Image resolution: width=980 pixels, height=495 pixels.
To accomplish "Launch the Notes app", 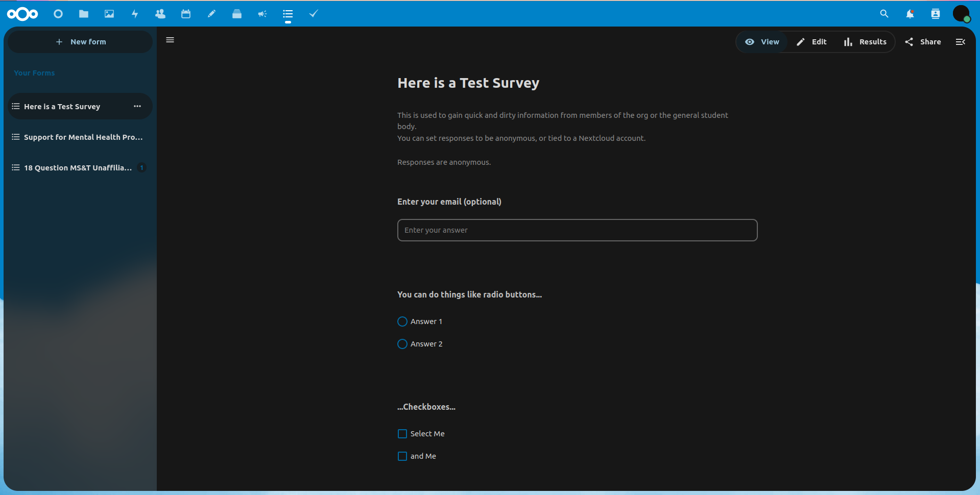I will tap(211, 14).
